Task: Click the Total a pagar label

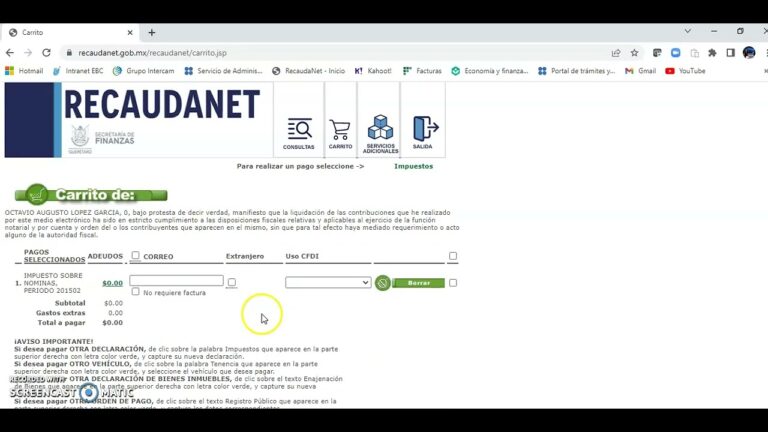Action: (x=61, y=323)
